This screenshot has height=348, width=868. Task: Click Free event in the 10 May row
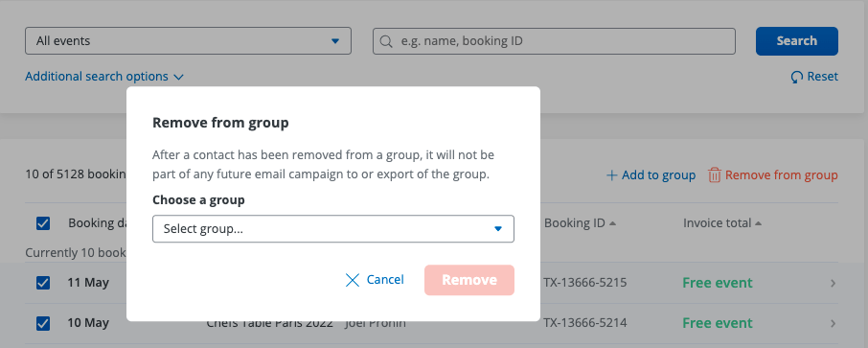[718, 323]
